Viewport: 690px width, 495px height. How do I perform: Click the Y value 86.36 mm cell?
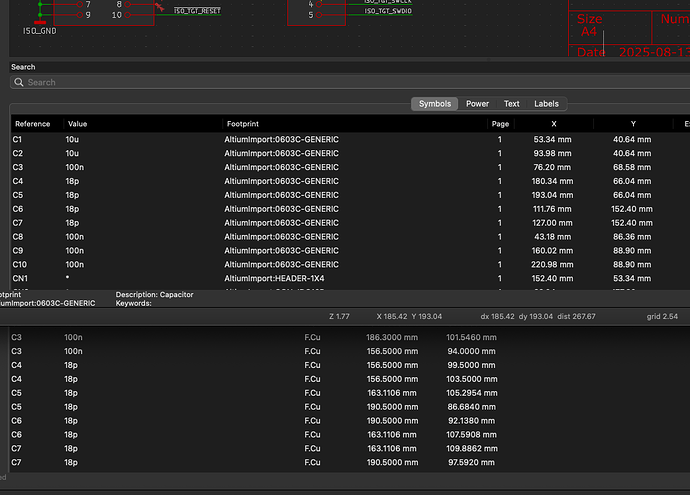632,237
